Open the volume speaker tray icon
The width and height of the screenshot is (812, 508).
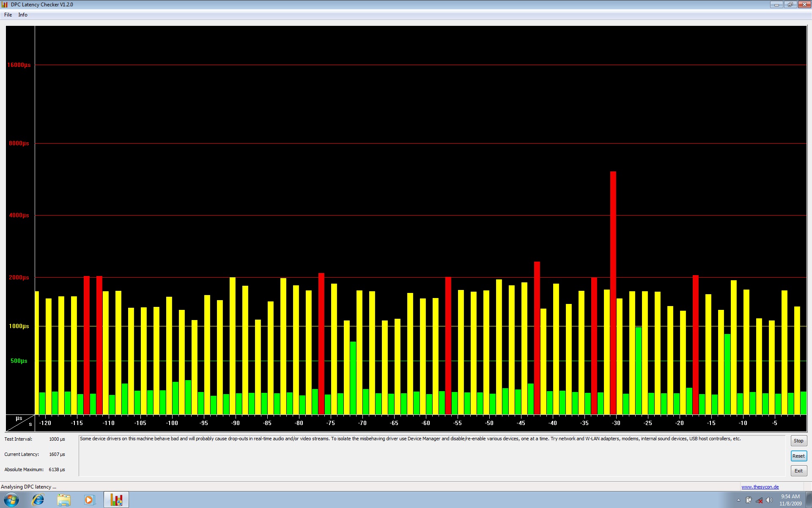click(769, 500)
